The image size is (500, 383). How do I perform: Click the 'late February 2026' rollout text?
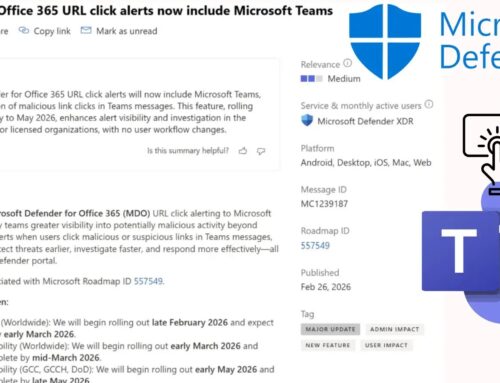coord(190,323)
